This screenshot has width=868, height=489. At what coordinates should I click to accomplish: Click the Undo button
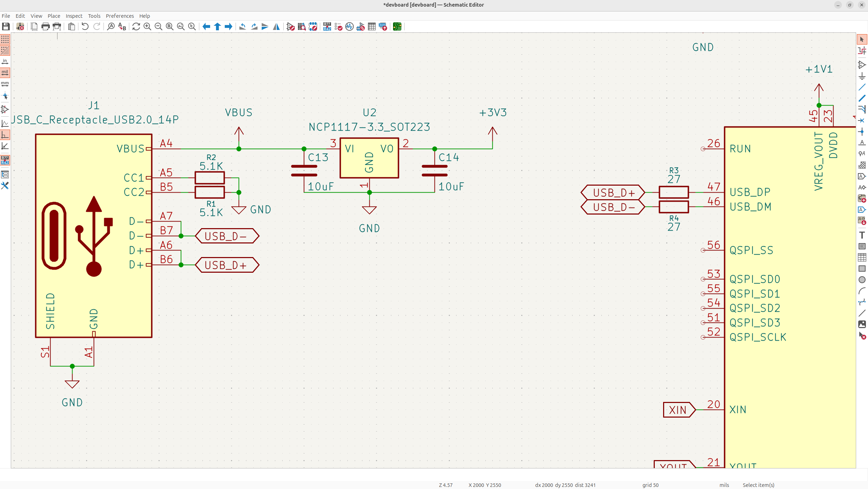click(x=85, y=26)
